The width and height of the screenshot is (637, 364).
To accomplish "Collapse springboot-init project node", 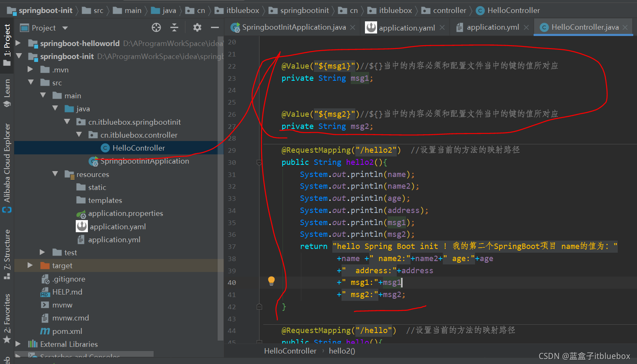I will 18,56.
